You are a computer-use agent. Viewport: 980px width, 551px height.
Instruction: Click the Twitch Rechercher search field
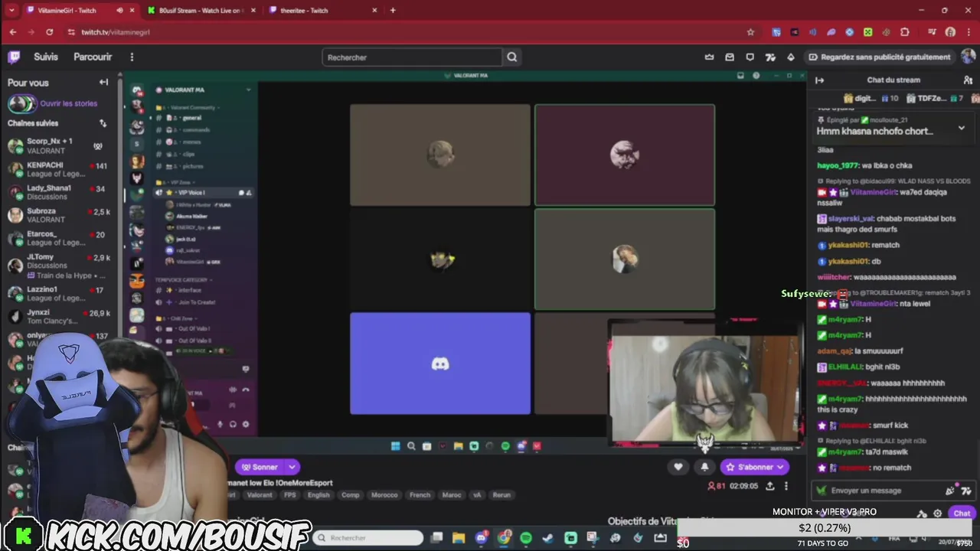click(412, 57)
